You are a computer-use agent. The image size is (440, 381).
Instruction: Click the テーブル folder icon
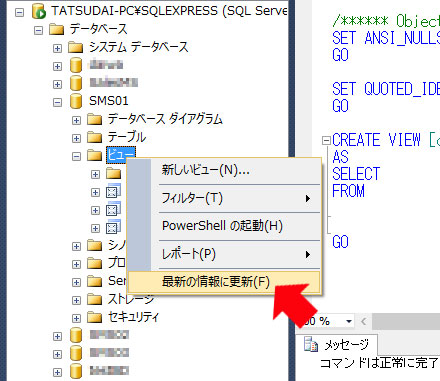pyautogui.click(x=95, y=137)
